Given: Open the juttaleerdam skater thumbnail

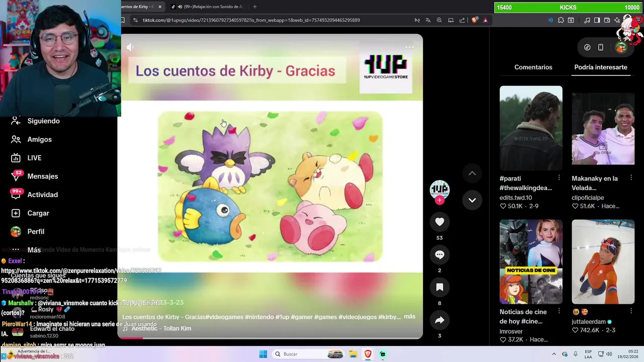Looking at the screenshot, I should (603, 261).
